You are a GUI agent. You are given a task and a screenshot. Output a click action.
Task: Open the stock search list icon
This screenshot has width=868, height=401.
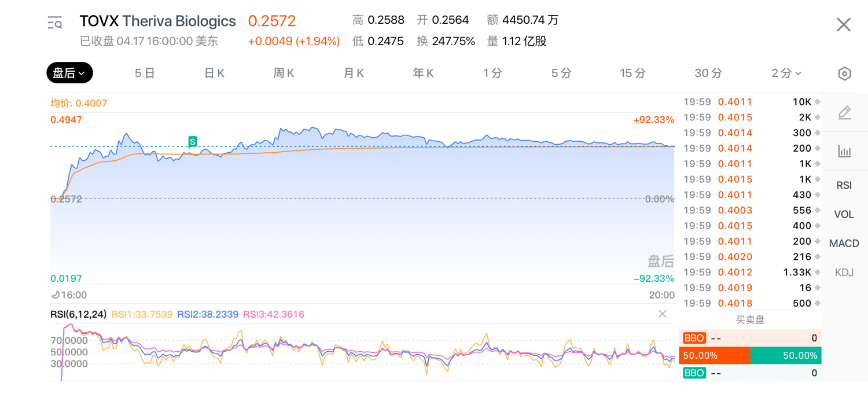54,23
